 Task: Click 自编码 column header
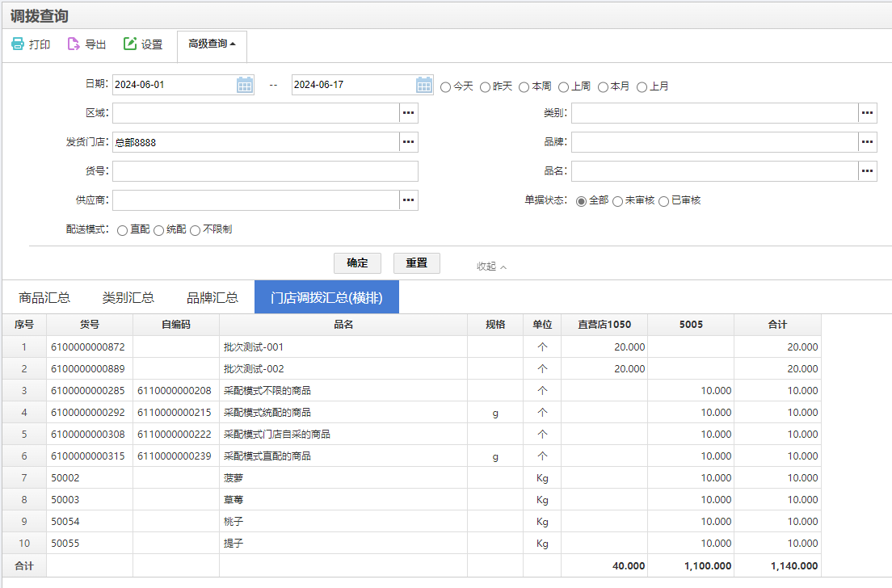(176, 324)
